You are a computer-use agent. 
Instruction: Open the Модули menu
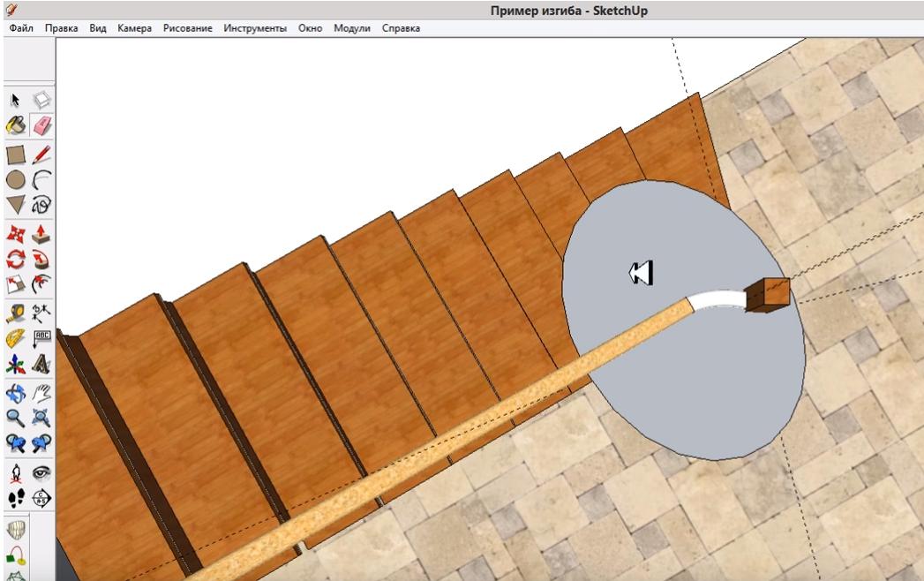(352, 28)
